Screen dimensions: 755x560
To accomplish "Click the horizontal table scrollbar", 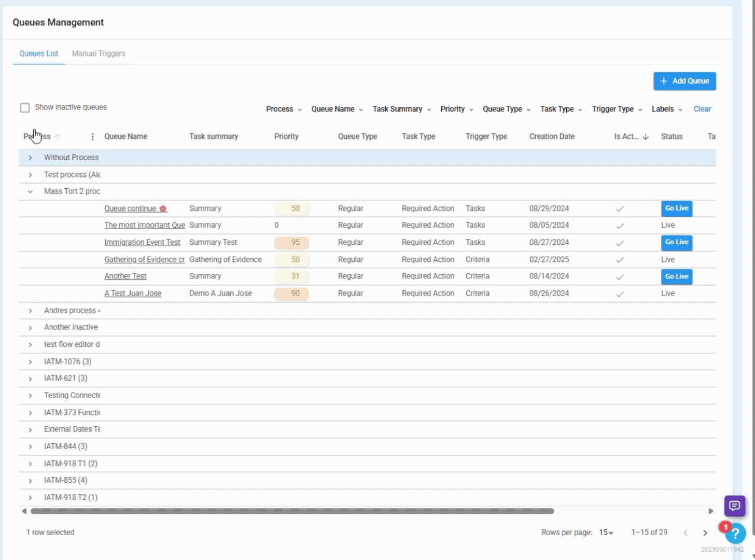I will click(292, 511).
